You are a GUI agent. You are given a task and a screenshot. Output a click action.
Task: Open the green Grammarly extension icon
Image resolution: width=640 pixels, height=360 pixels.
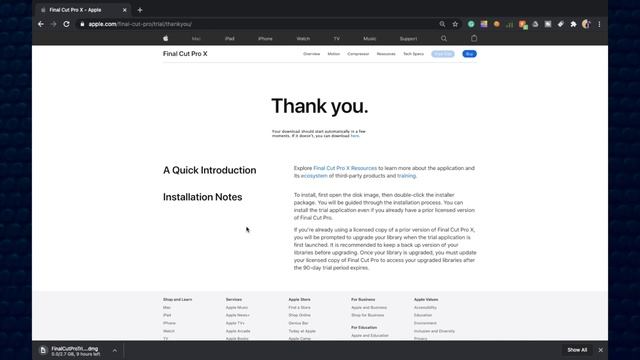(471, 24)
